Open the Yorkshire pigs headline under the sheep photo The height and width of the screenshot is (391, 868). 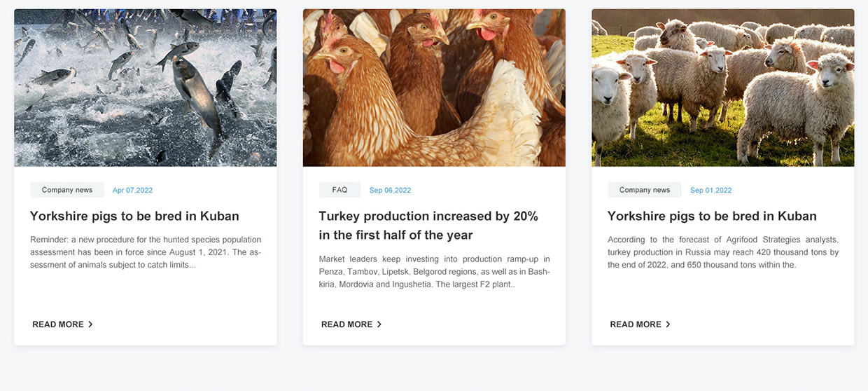click(712, 216)
